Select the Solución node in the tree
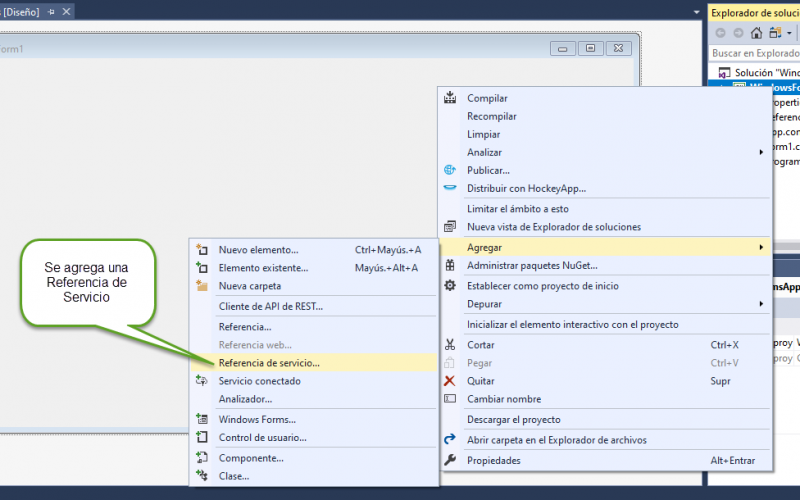 (x=766, y=73)
